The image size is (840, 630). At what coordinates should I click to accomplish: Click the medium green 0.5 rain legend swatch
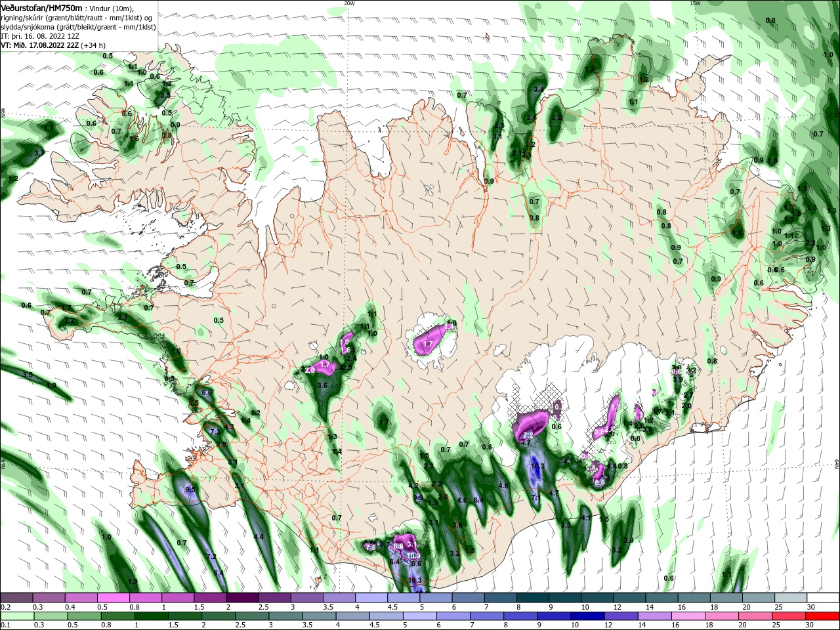click(85, 616)
